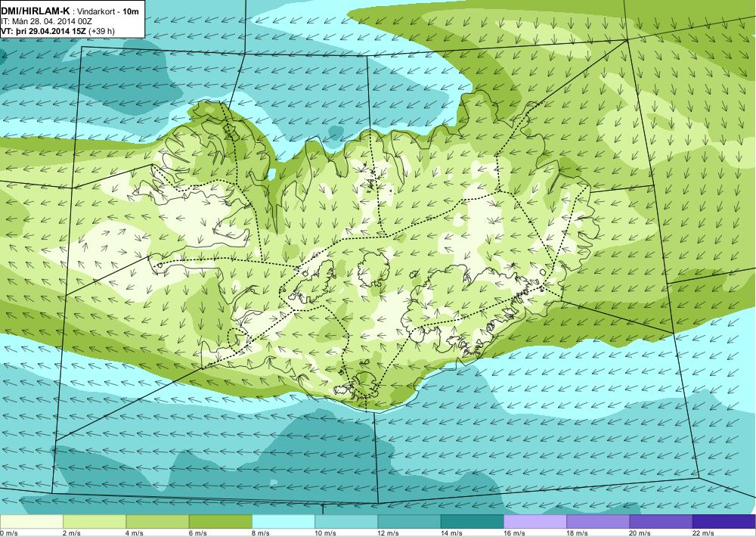Select the "Vindarkort - 10m" header text
Screen dimensions: 756x537
(108, 11)
